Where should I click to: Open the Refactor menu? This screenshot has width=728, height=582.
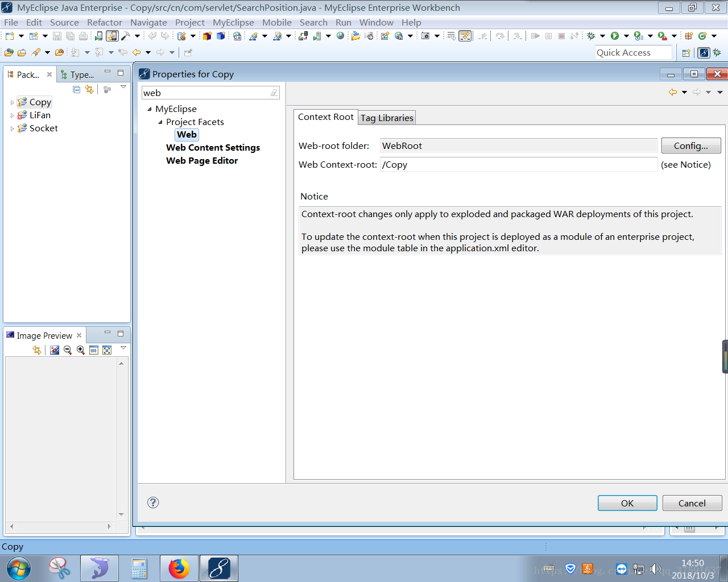coord(105,22)
